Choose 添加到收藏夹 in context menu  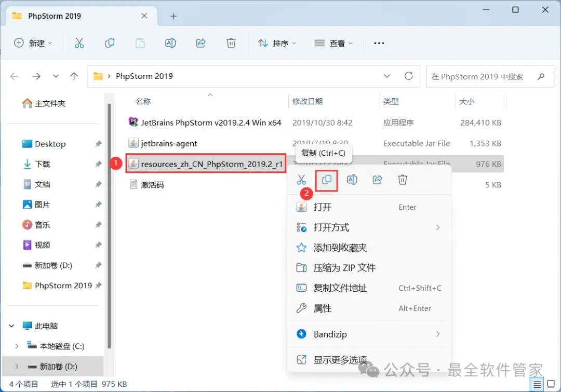point(369,248)
